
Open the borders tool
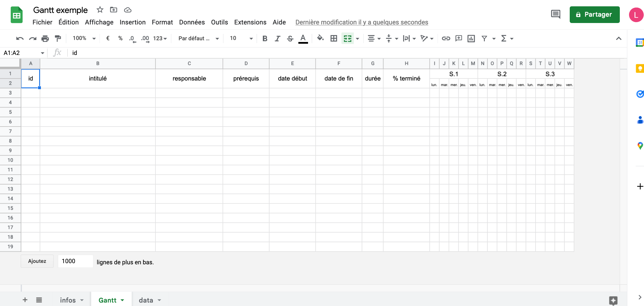click(x=334, y=39)
